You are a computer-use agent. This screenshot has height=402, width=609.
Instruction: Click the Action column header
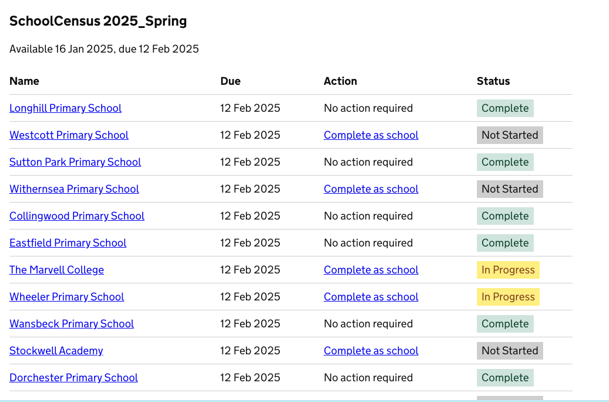(340, 81)
